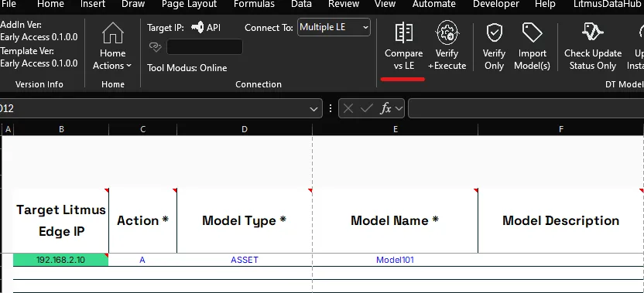Click the Tool Modus: Online label
644x293 pixels.
[x=187, y=68]
